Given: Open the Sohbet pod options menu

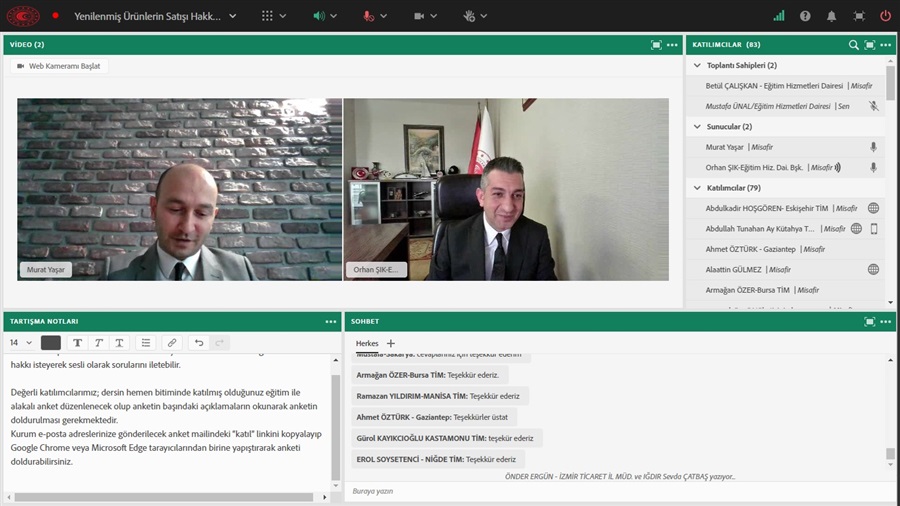Looking at the screenshot, I should click(886, 322).
